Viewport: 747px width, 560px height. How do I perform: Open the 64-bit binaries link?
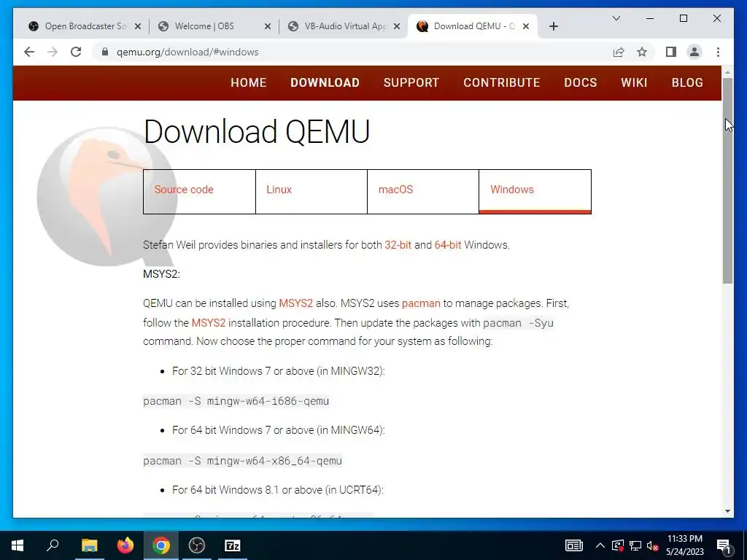[x=448, y=245]
